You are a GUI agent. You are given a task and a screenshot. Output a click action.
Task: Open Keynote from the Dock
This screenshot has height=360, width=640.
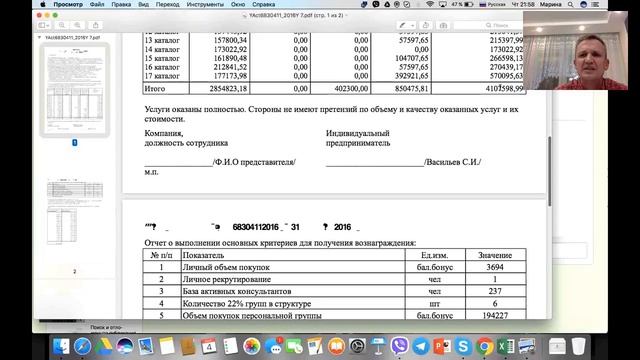click(x=378, y=347)
